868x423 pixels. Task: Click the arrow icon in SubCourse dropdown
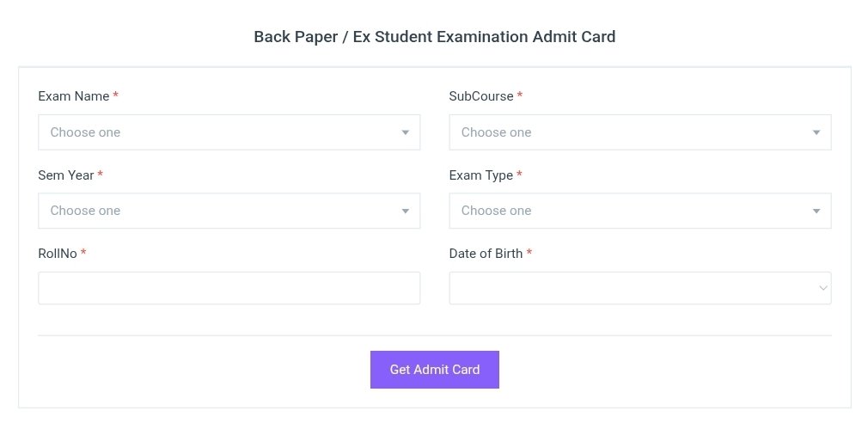(816, 132)
